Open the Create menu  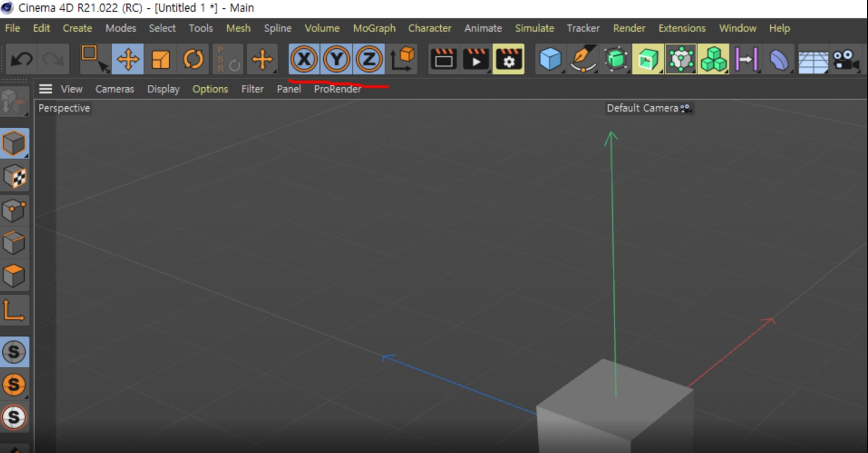pyautogui.click(x=77, y=28)
